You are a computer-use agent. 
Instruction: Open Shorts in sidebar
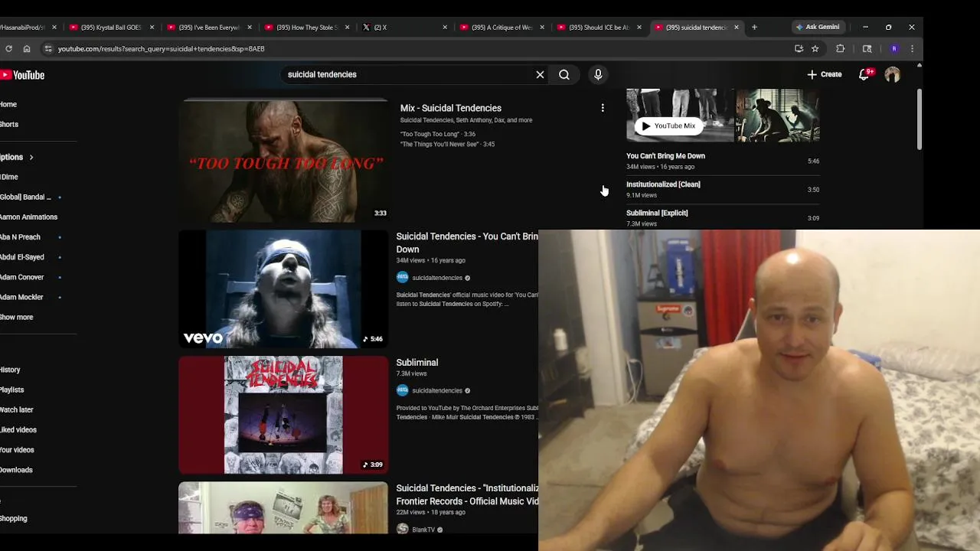click(x=9, y=124)
